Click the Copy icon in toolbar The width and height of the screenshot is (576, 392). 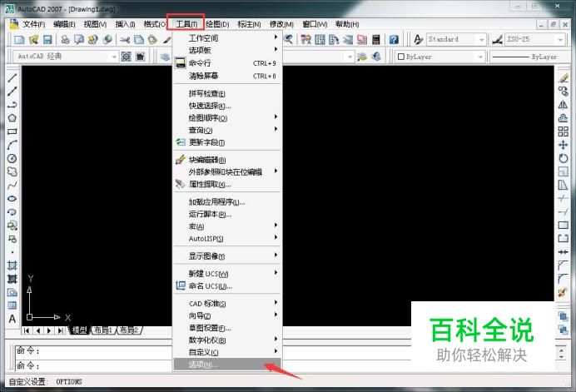point(139,39)
